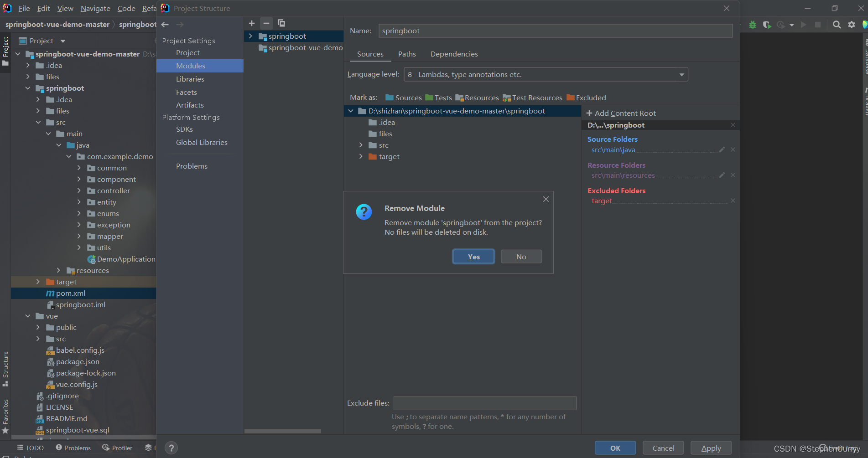Remove src\main\resources from Resource Folders
868x458 pixels.
(733, 175)
